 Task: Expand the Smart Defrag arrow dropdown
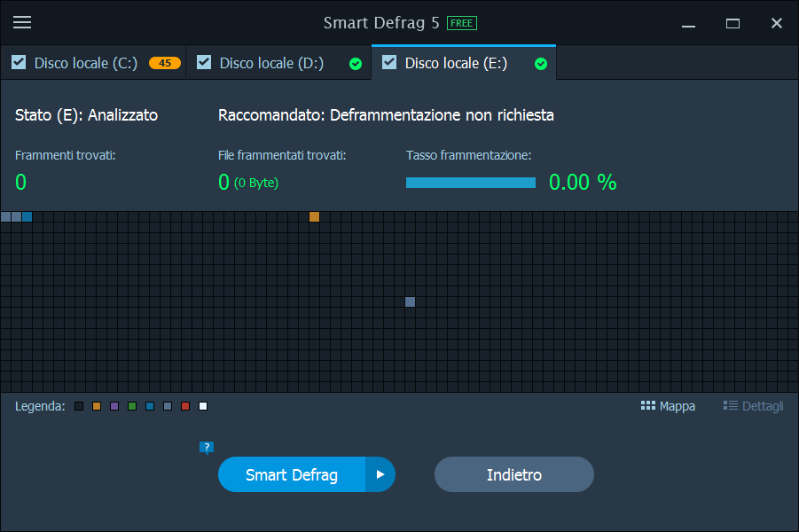coord(380,474)
